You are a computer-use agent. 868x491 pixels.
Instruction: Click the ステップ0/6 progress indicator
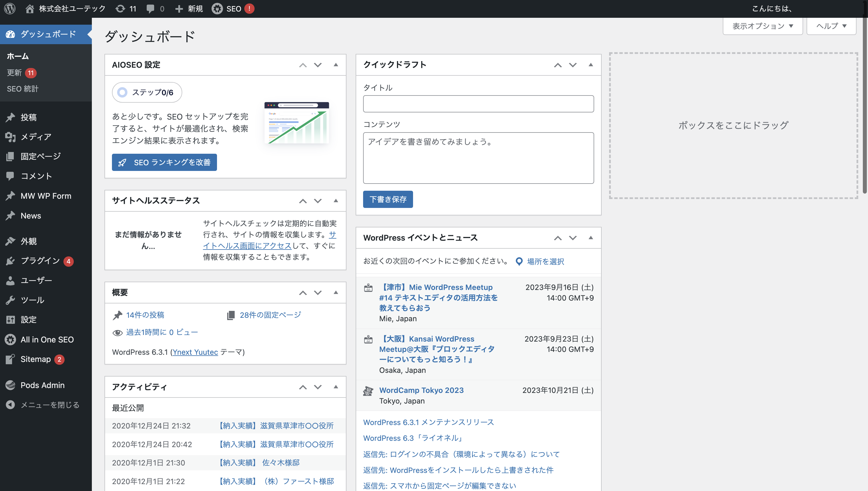point(147,92)
